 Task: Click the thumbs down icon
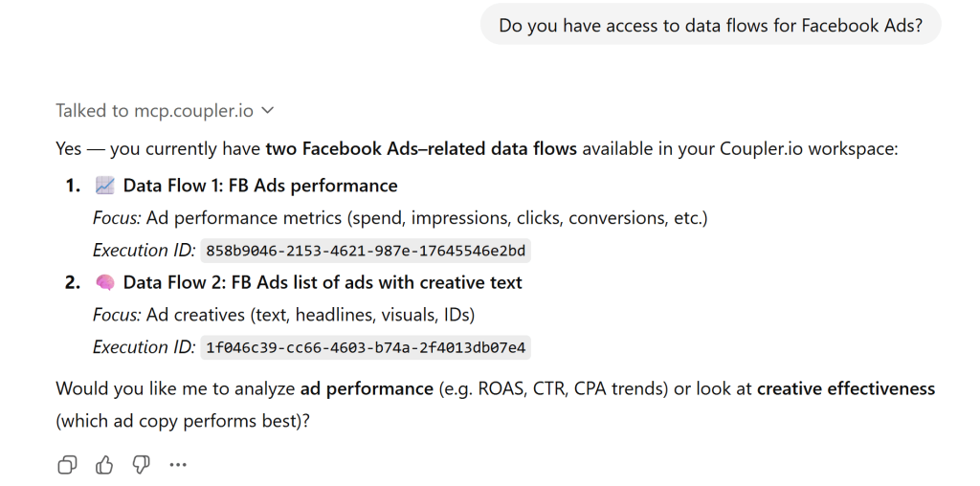coord(141,465)
